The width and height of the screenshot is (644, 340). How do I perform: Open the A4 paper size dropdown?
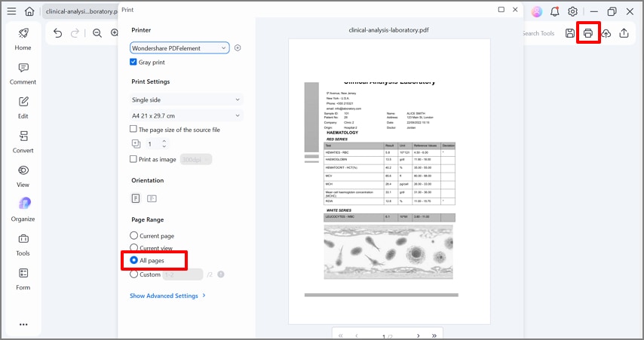[x=186, y=116]
